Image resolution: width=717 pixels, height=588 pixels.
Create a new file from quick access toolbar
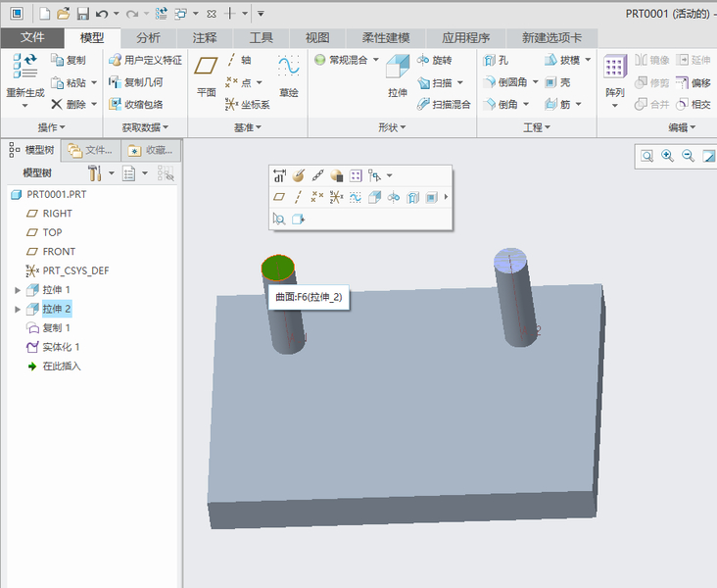(44, 14)
